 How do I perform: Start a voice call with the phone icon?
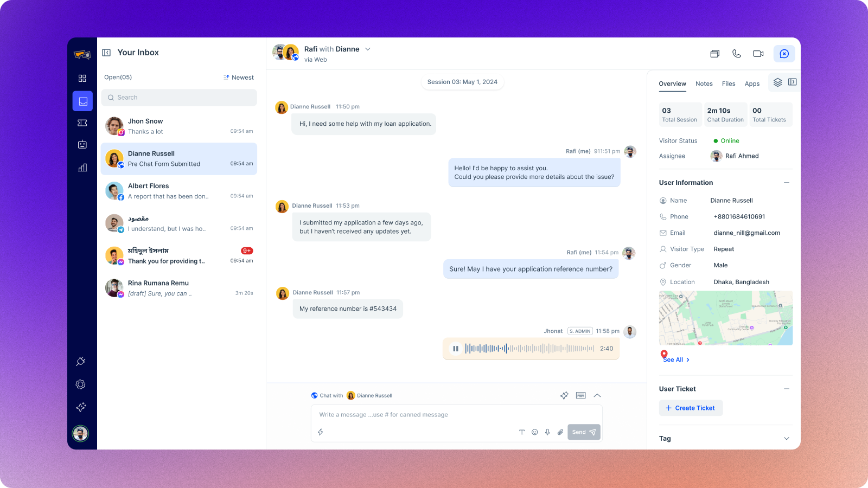pyautogui.click(x=736, y=54)
